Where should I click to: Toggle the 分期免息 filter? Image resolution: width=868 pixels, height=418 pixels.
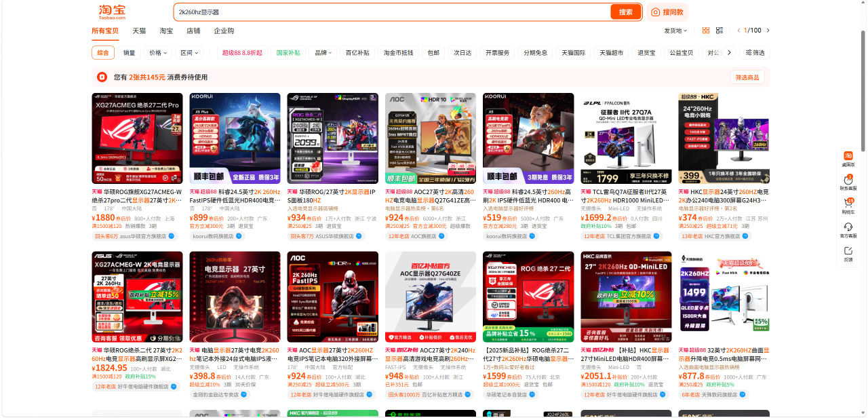point(536,53)
